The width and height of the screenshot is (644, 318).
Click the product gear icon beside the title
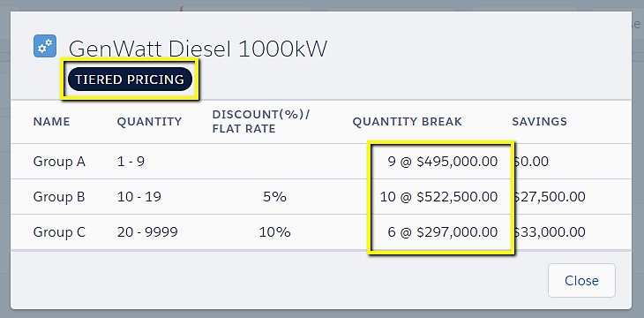(x=44, y=46)
